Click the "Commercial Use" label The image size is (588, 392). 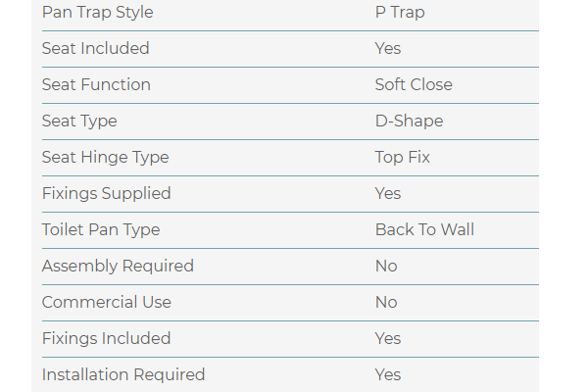(x=106, y=302)
